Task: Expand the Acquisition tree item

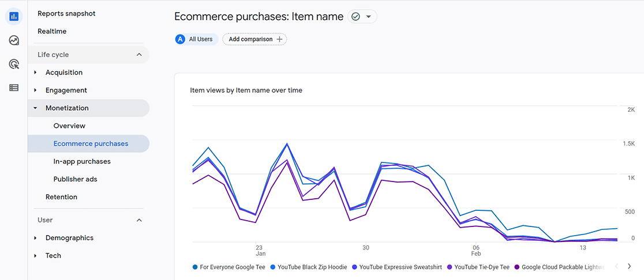Action: tap(36, 73)
